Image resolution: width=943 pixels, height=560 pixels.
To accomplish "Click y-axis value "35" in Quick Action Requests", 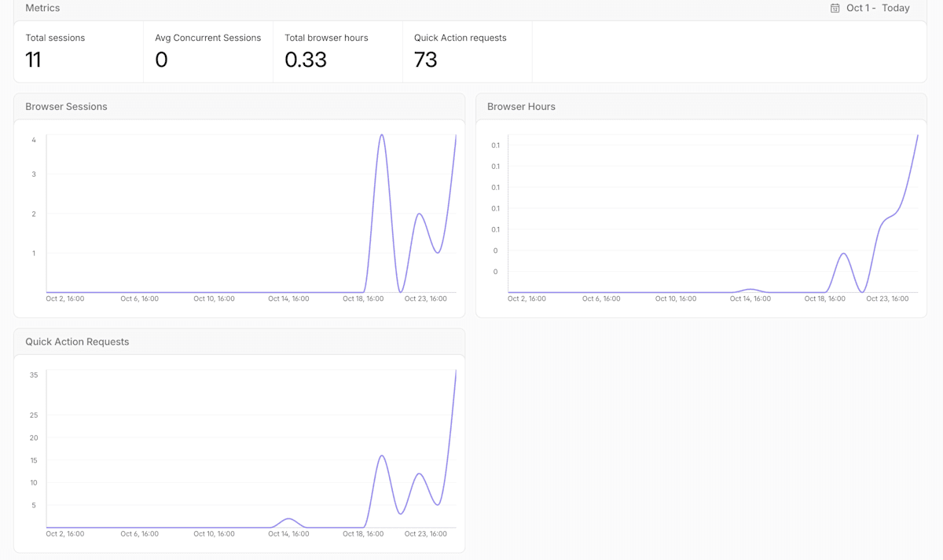I will pos(34,375).
